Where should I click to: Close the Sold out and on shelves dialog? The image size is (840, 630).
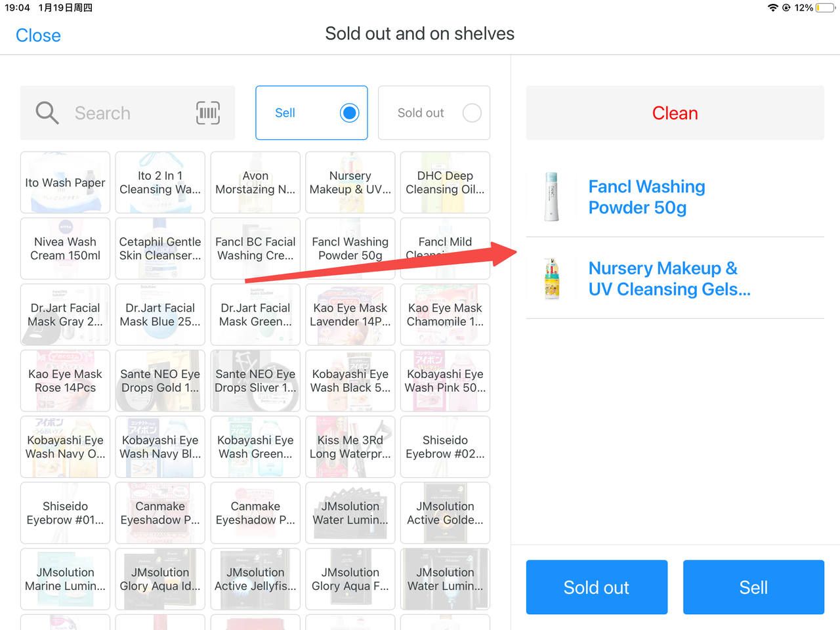click(x=38, y=35)
